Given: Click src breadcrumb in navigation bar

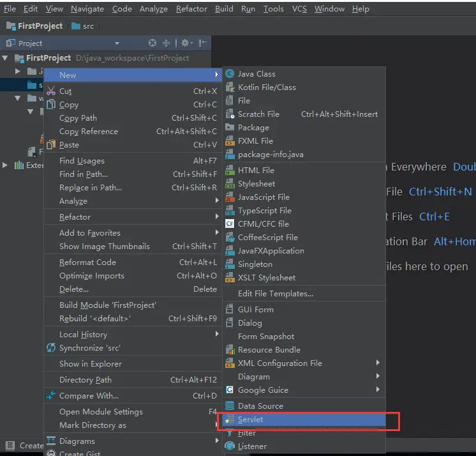Looking at the screenshot, I should [83, 26].
